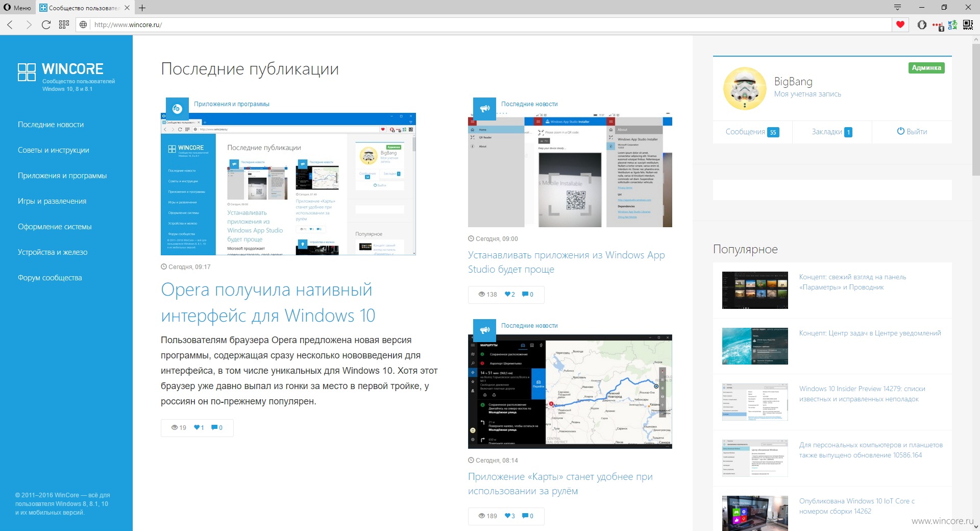The height and width of the screenshot is (531, 980).
Task: Open Устройства и железо section
Action: (53, 252)
